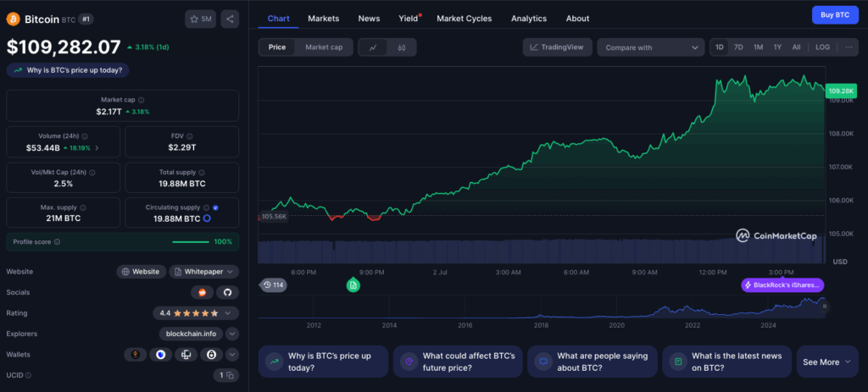Expand the Explorers list chevron
The image size is (868, 392).
(x=232, y=334)
